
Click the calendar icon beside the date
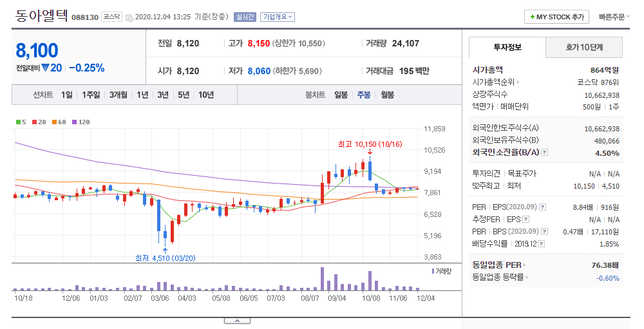[x=129, y=17]
